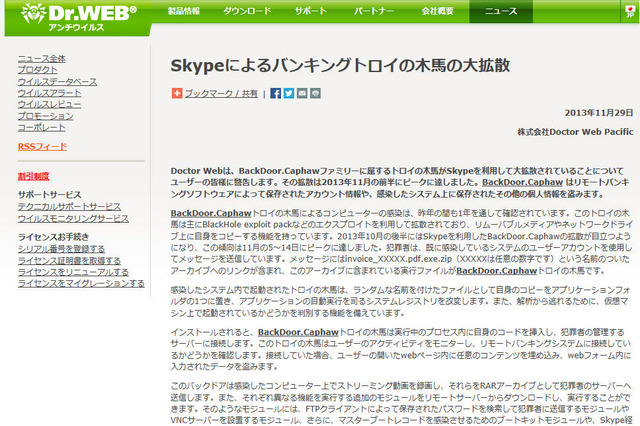Open BackDoor.Caphaw link starting second paragraph
This screenshot has width=640, height=426.
211,213
